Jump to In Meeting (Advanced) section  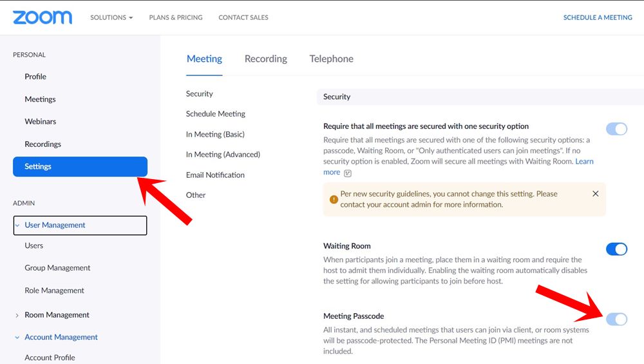pyautogui.click(x=223, y=155)
